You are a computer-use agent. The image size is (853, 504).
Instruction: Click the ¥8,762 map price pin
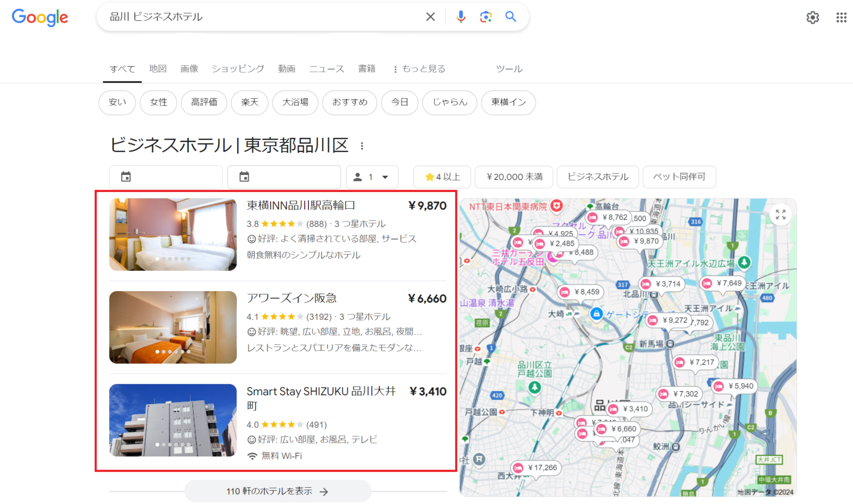point(608,218)
